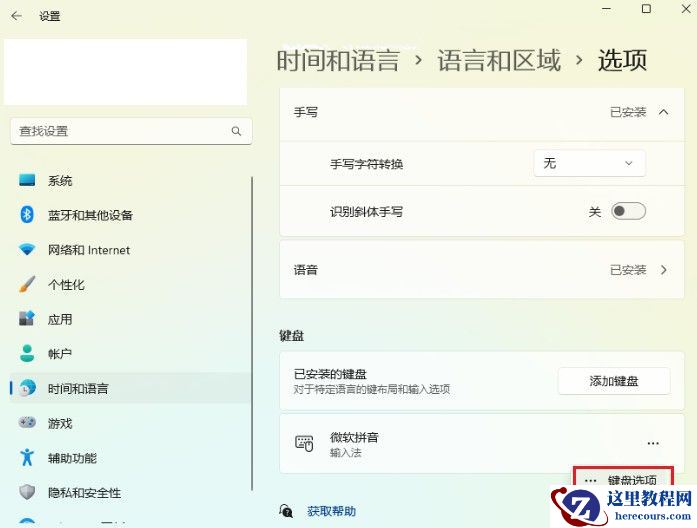The image size is (697, 528).
Task: Open 个性化 settings category
Action: (130, 284)
